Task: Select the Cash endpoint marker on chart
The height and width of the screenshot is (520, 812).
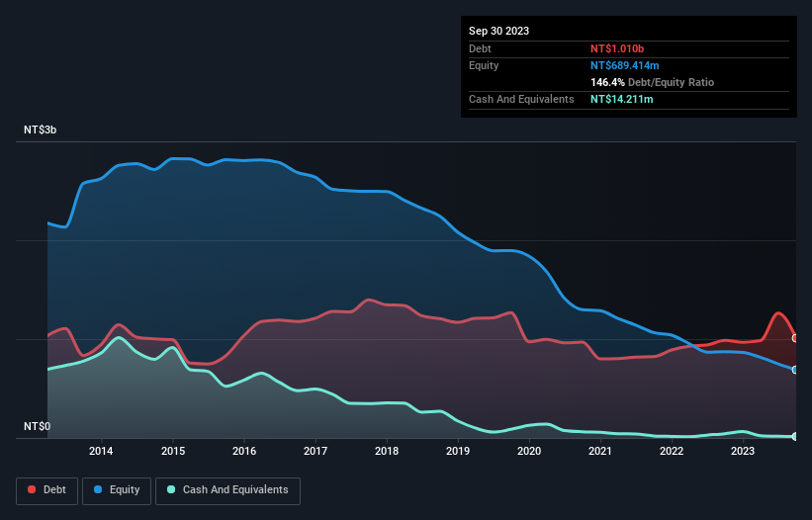Action: [795, 437]
